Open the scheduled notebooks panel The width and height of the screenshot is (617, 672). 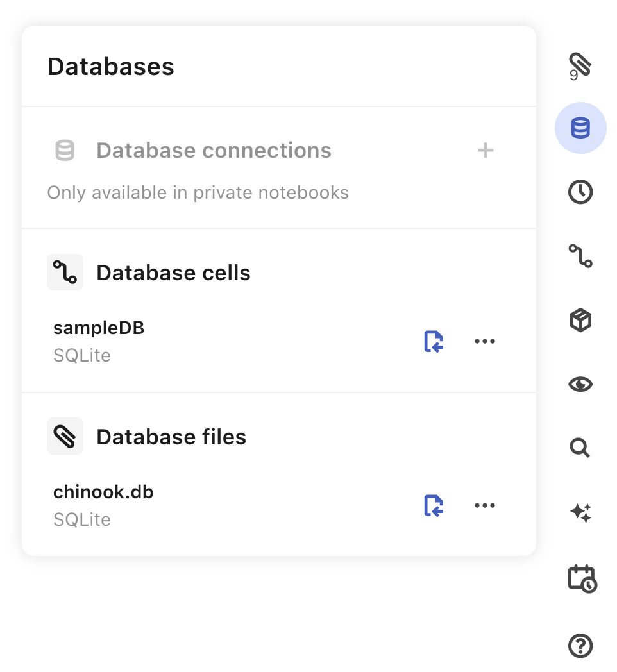pos(580,578)
